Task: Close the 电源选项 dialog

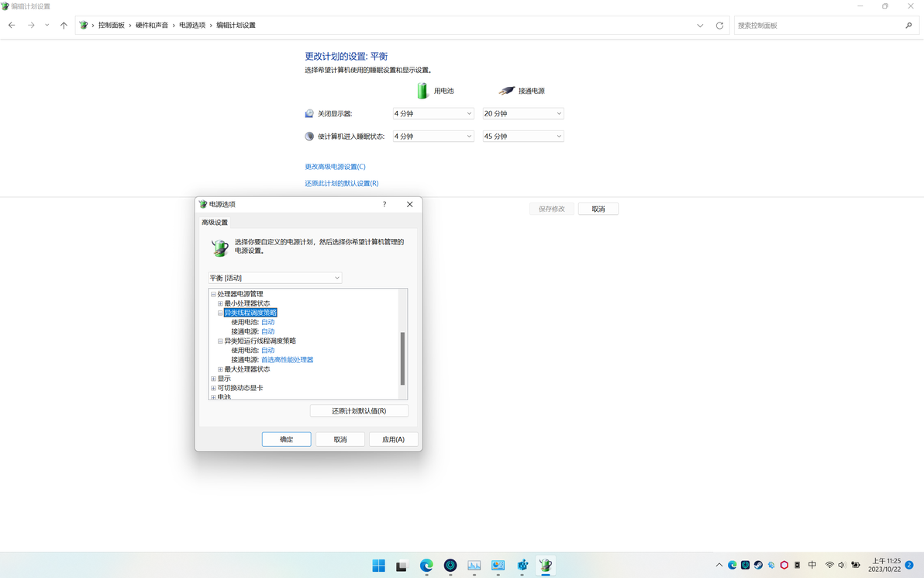Action: (409, 204)
